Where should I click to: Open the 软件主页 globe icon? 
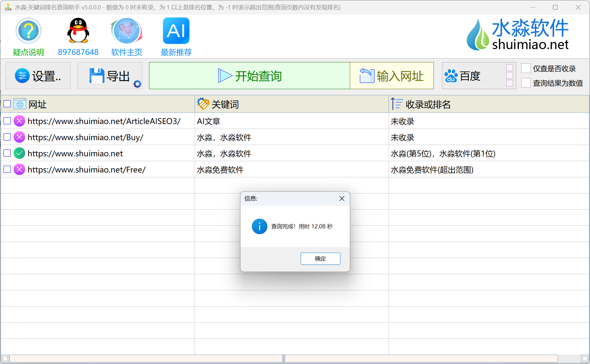(x=126, y=31)
